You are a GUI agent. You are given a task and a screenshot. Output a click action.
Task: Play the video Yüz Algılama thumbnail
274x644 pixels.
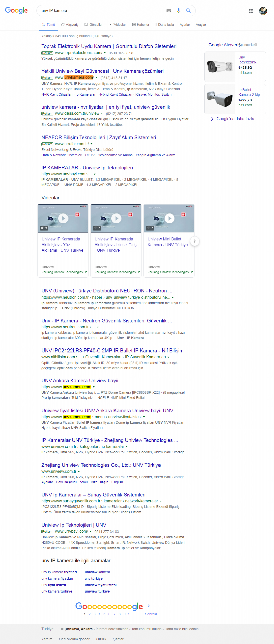coord(63,218)
